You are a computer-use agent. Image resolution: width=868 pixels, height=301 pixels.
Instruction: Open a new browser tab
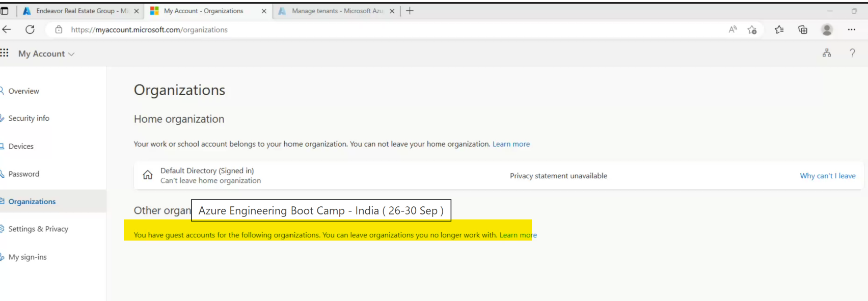(410, 11)
